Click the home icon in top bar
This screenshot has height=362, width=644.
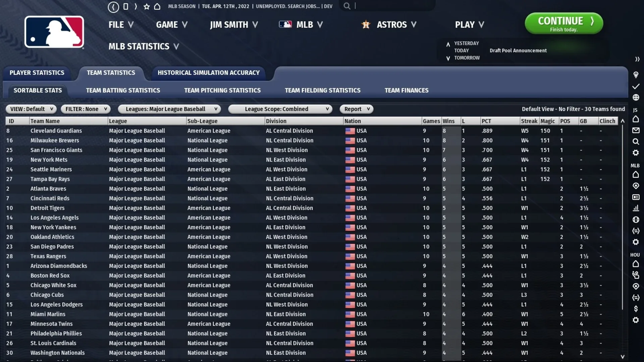[x=157, y=7]
